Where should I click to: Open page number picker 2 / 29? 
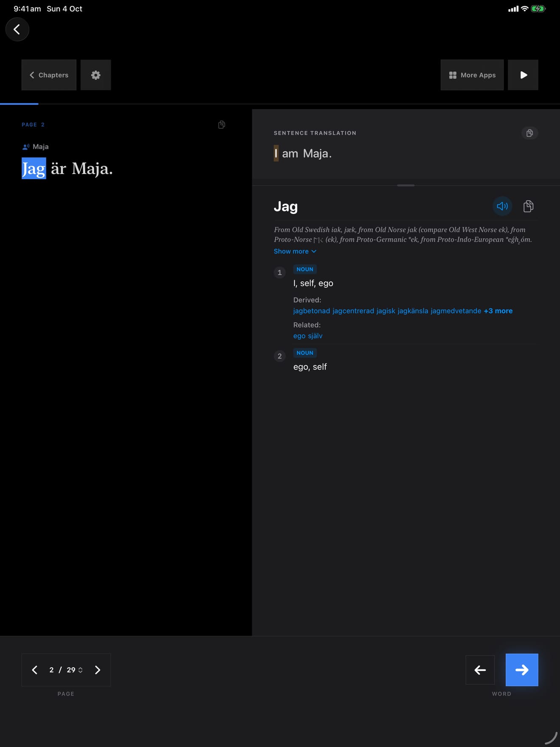pyautogui.click(x=66, y=670)
